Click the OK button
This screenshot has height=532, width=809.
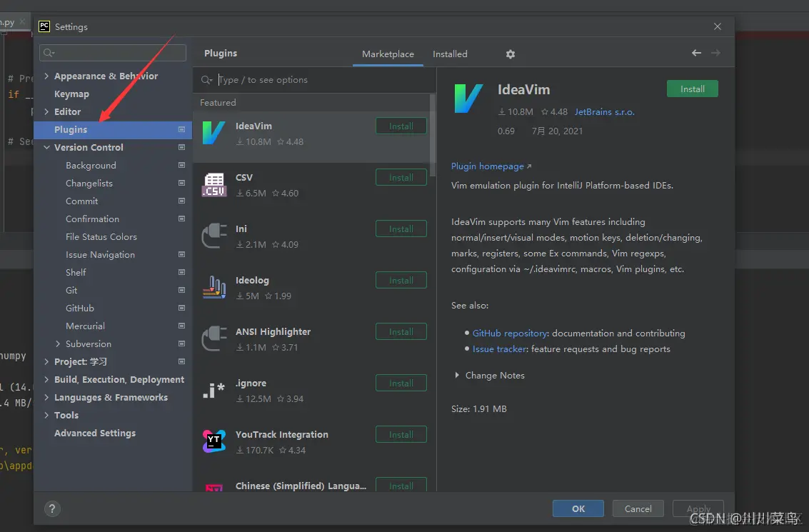point(578,508)
